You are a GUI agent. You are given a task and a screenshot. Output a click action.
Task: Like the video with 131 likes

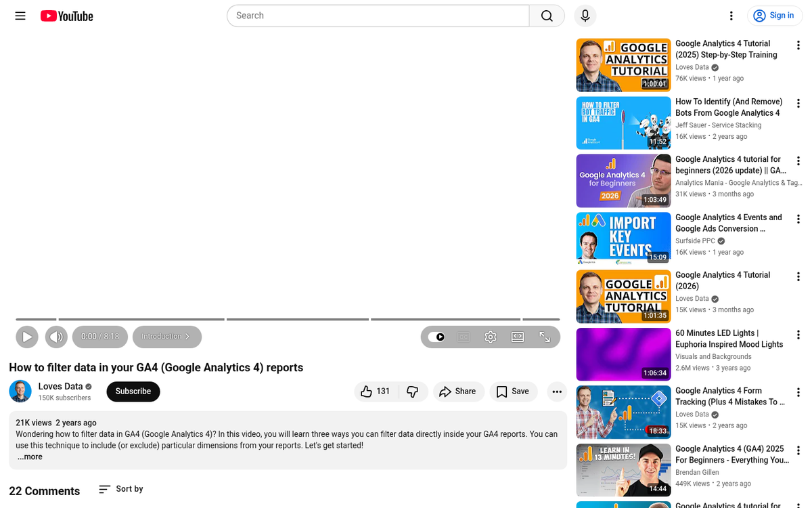(x=375, y=391)
